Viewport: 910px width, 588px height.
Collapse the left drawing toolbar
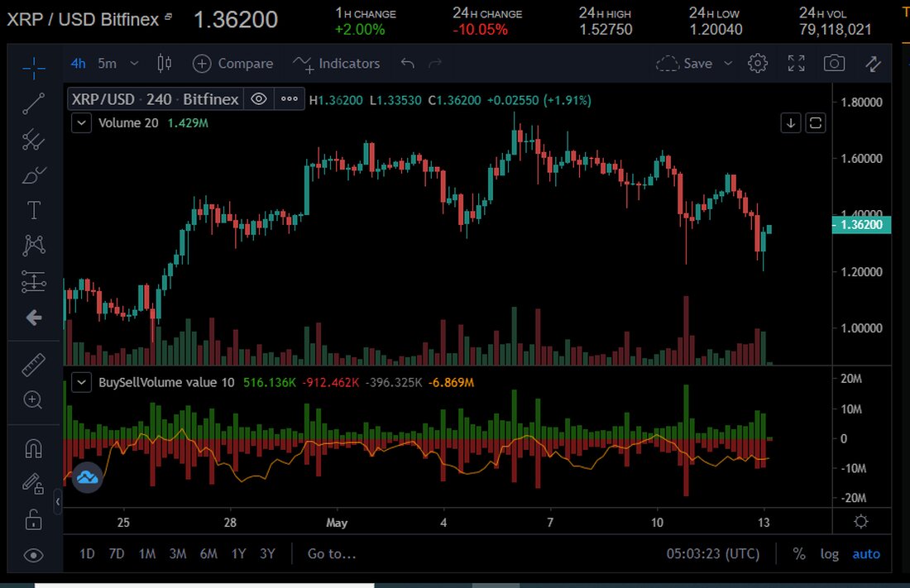(57, 501)
